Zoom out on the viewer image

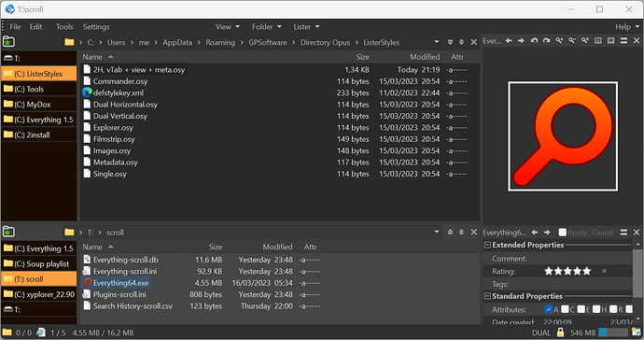pyautogui.click(x=572, y=40)
